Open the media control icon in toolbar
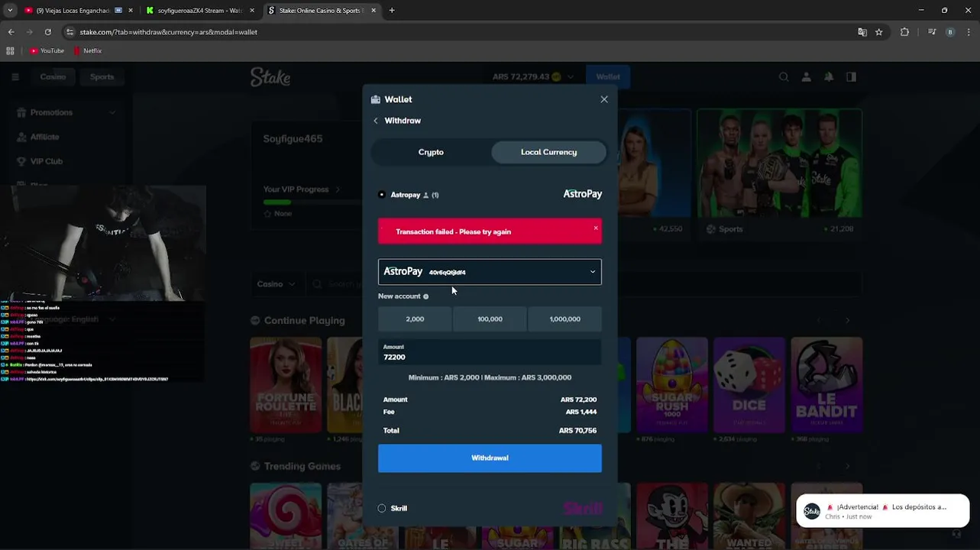 (932, 32)
